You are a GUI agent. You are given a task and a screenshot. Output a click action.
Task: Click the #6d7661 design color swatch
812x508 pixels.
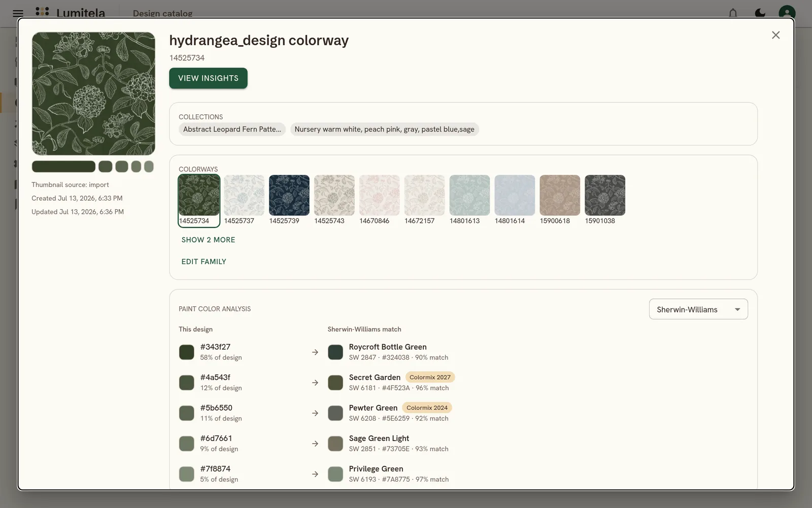coord(187,443)
